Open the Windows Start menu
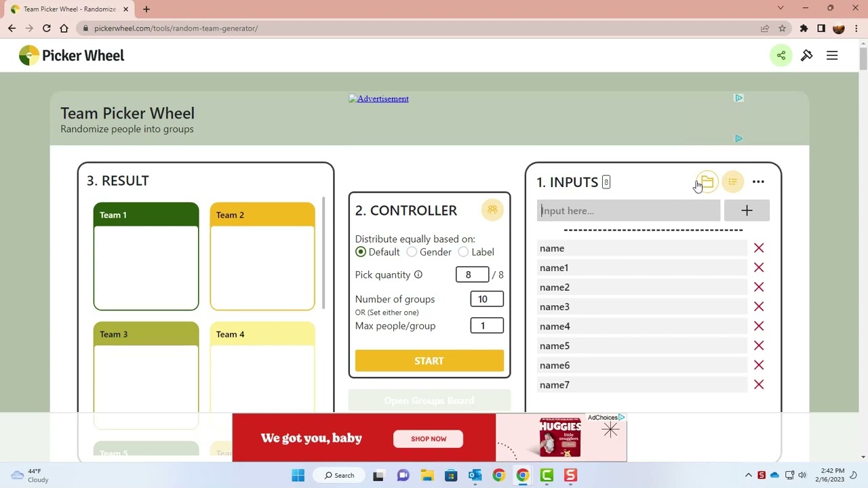The image size is (868, 488). tap(298, 475)
